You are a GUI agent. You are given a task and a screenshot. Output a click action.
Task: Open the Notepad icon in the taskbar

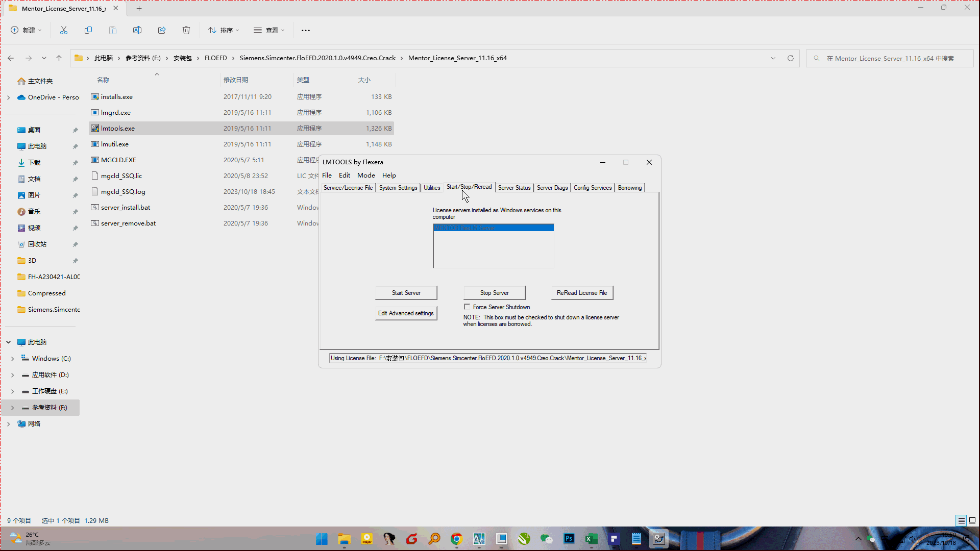click(636, 539)
